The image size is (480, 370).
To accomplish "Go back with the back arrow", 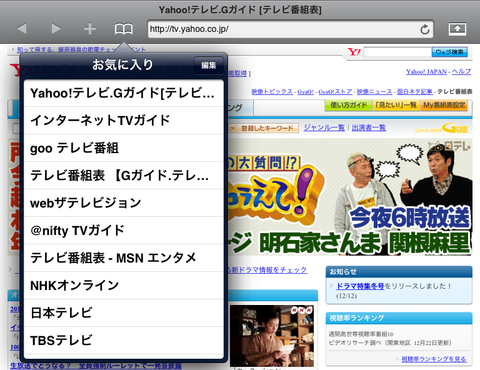I will (x=22, y=29).
